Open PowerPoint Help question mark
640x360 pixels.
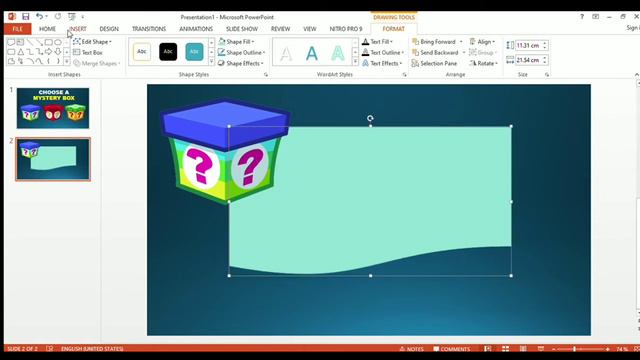[x=582, y=17]
